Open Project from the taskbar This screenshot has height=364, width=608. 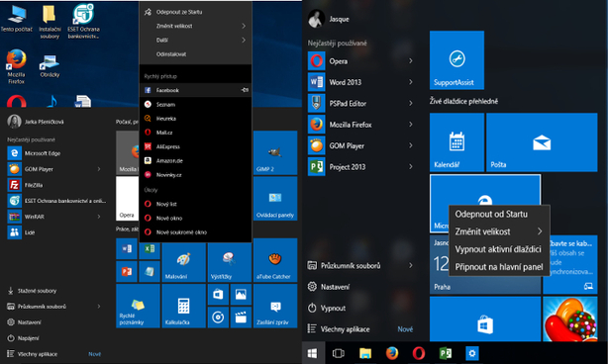tap(446, 353)
